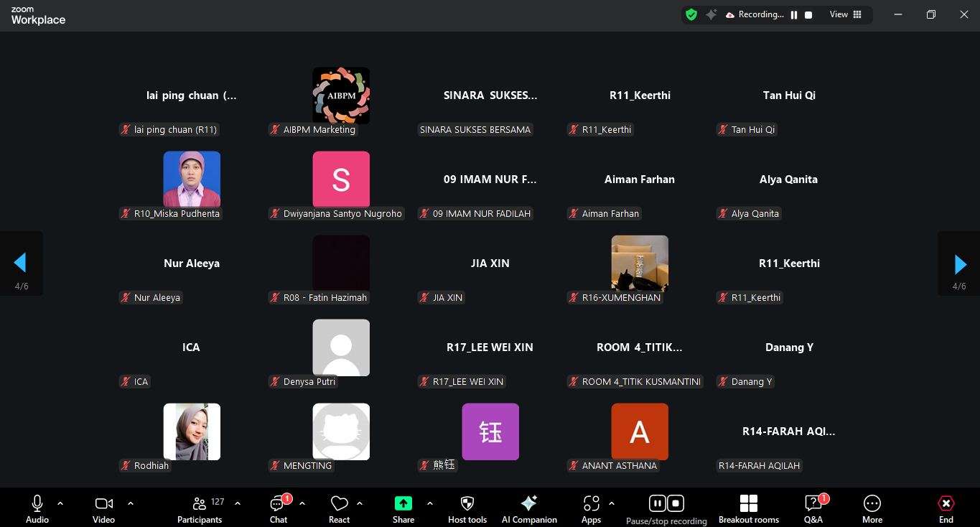The image size is (980, 527).
Task: Click the green Share screen button
Action: (403, 503)
